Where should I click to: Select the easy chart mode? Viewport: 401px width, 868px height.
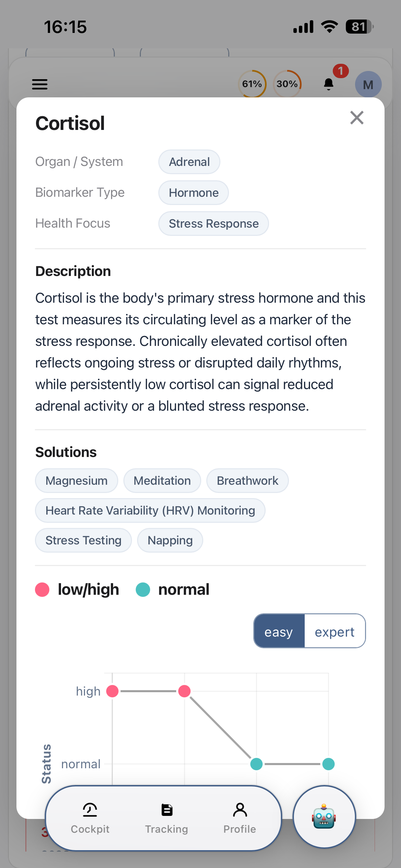pos(279,631)
